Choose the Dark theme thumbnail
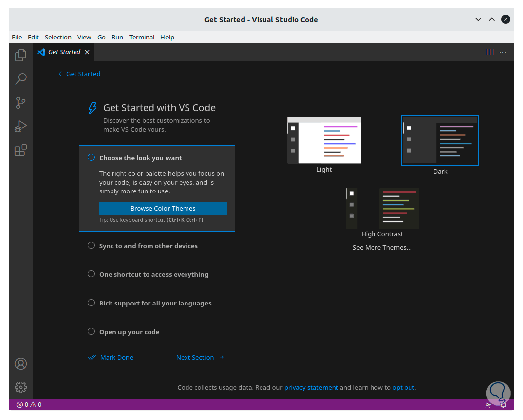The image size is (523, 420). [x=440, y=141]
